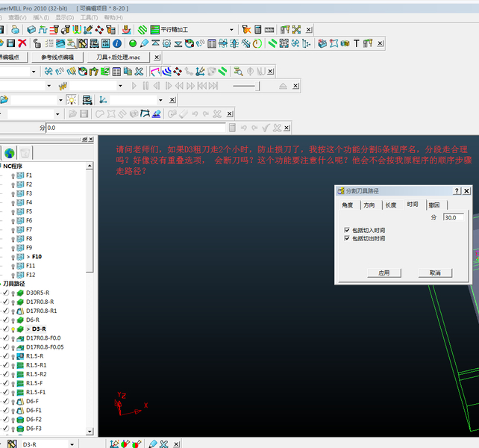479x448 pixels.
Task: Open the 平行精加工 strategy dropdown
Action: point(232,30)
